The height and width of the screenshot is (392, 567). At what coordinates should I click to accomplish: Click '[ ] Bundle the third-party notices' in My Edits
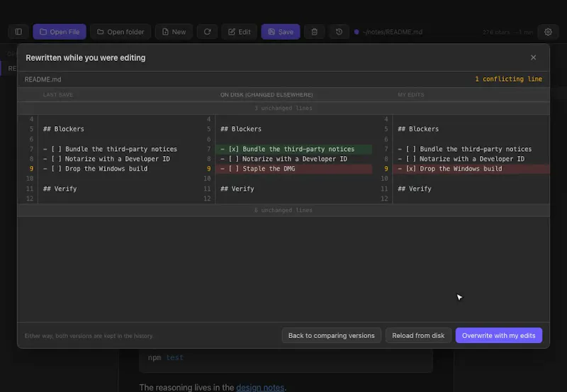pos(465,149)
